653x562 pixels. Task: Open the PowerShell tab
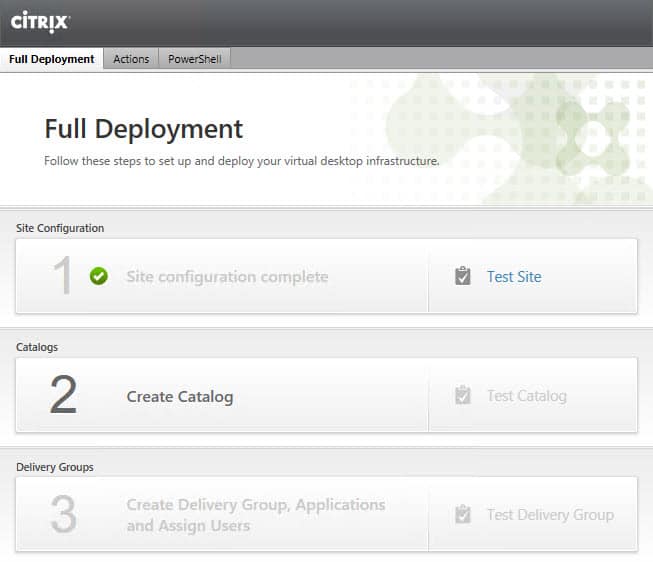[194, 59]
